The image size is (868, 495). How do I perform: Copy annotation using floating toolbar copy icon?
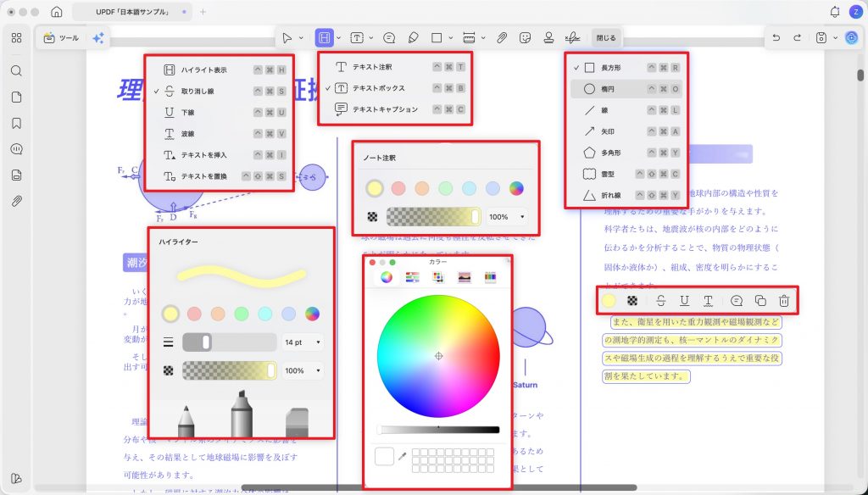760,301
